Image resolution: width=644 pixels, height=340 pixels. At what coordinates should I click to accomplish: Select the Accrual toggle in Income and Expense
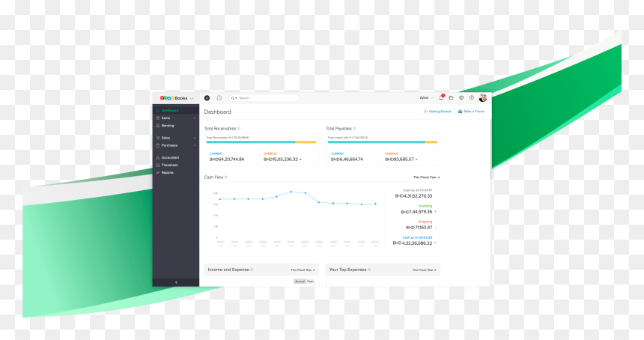click(300, 282)
